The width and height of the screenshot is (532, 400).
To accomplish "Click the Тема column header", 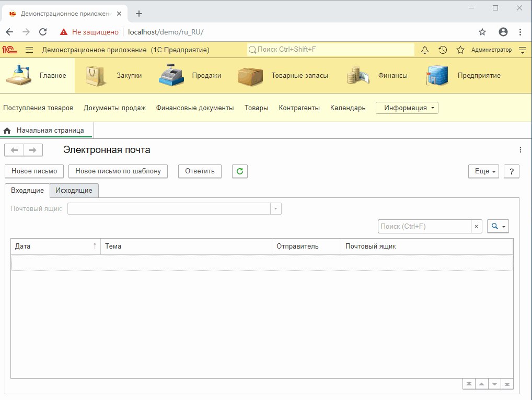I will (187, 246).
